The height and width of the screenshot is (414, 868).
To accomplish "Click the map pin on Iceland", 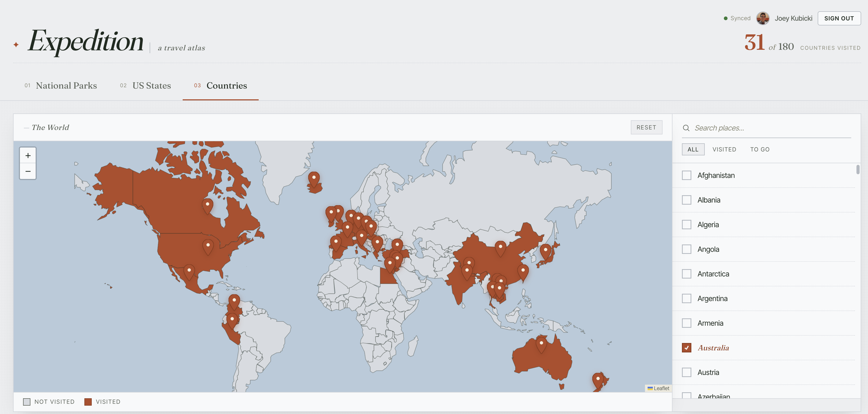I will click(x=314, y=179).
